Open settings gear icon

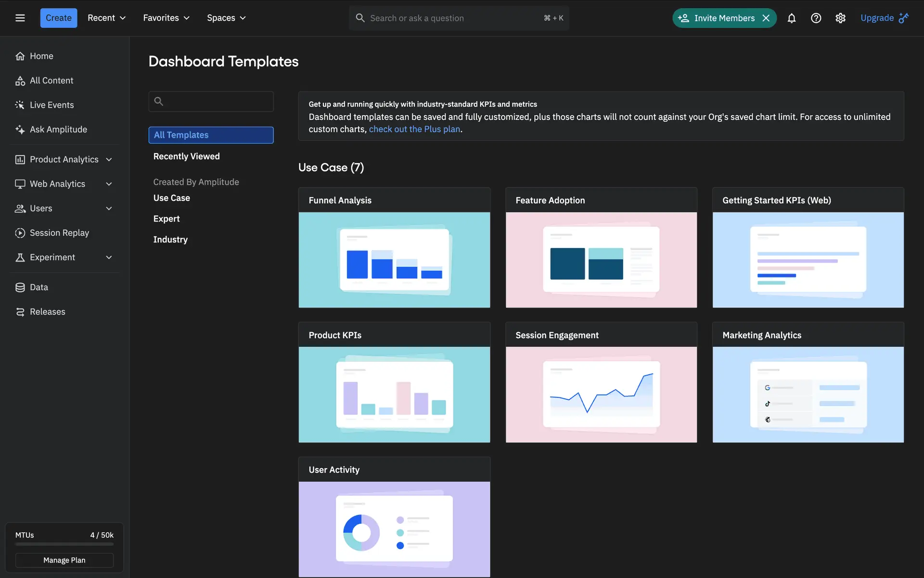pyautogui.click(x=840, y=18)
